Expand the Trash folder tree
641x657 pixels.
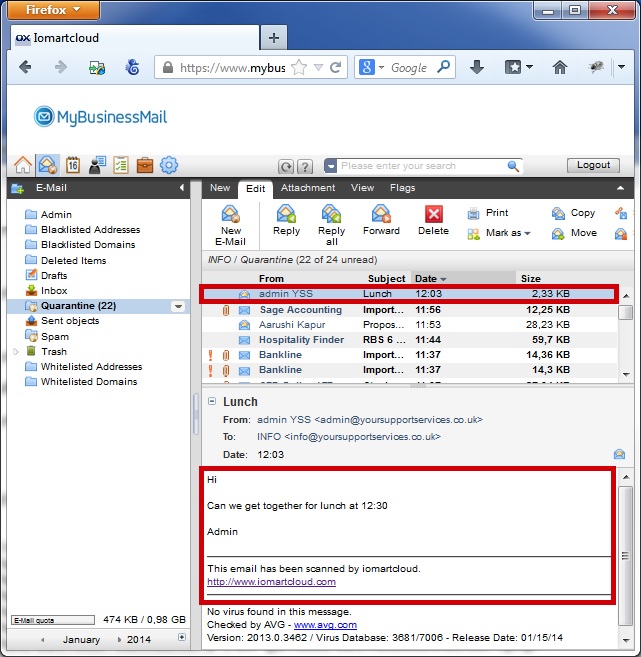pos(15,352)
